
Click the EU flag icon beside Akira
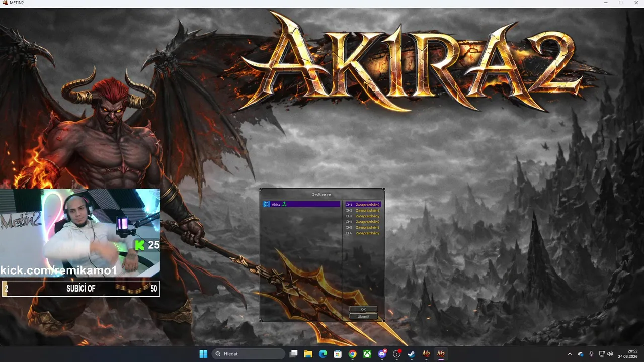(267, 204)
